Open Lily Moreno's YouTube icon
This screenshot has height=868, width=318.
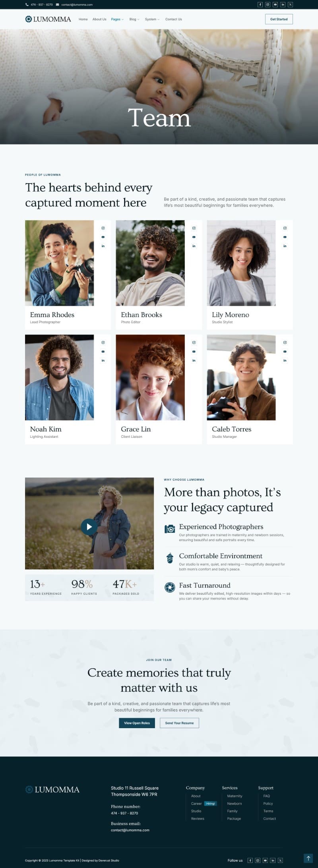click(285, 237)
